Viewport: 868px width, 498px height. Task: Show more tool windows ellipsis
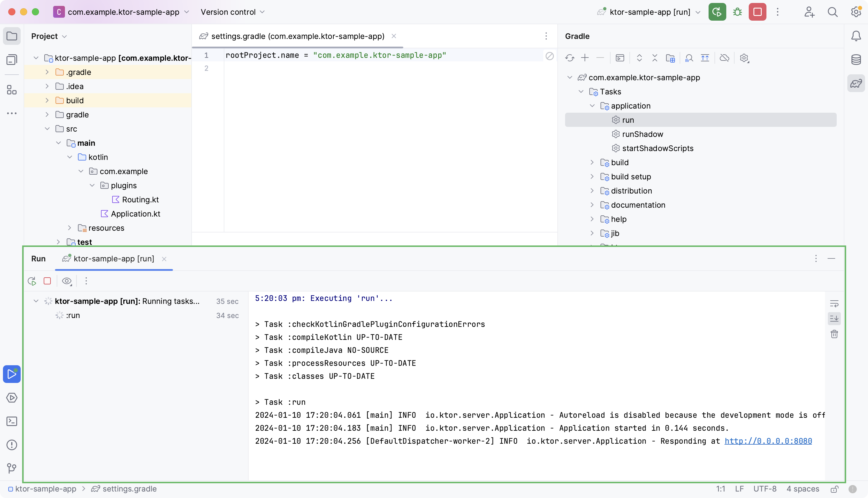[12, 113]
